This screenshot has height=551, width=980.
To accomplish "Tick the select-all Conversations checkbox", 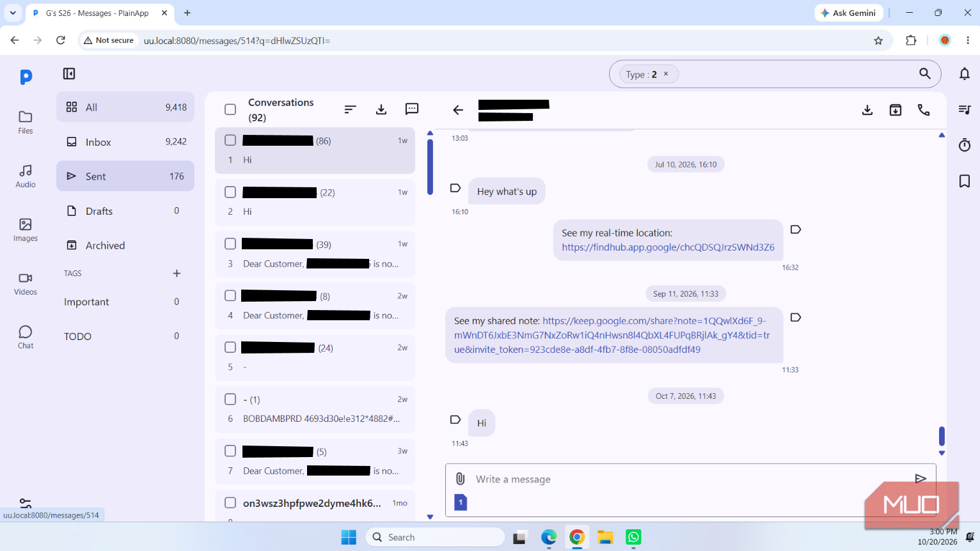I will coord(230,109).
